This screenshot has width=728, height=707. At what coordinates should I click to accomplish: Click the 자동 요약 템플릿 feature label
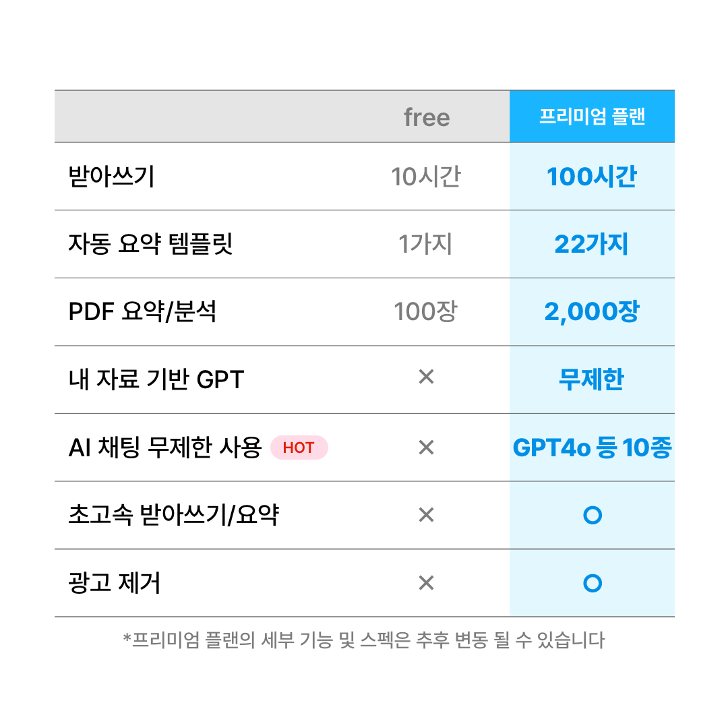pos(150,244)
